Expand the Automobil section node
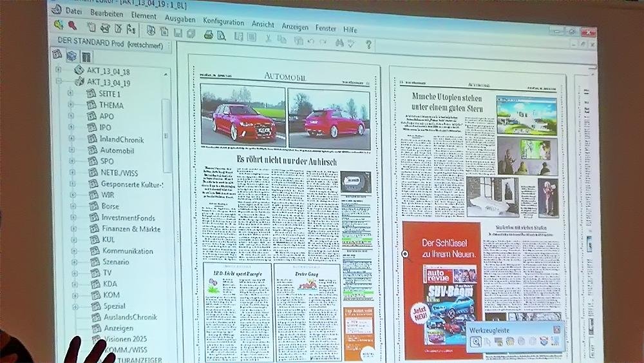 71,150
